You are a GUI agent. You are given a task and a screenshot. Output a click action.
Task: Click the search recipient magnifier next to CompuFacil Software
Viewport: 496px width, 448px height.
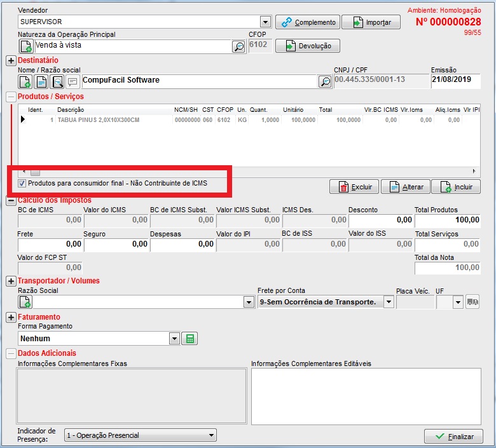coord(324,81)
